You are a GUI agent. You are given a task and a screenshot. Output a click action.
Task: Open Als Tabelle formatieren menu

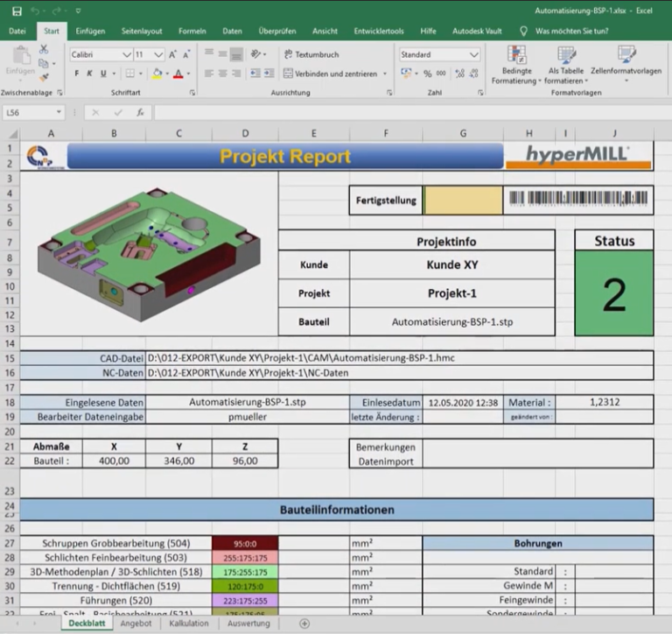(566, 65)
